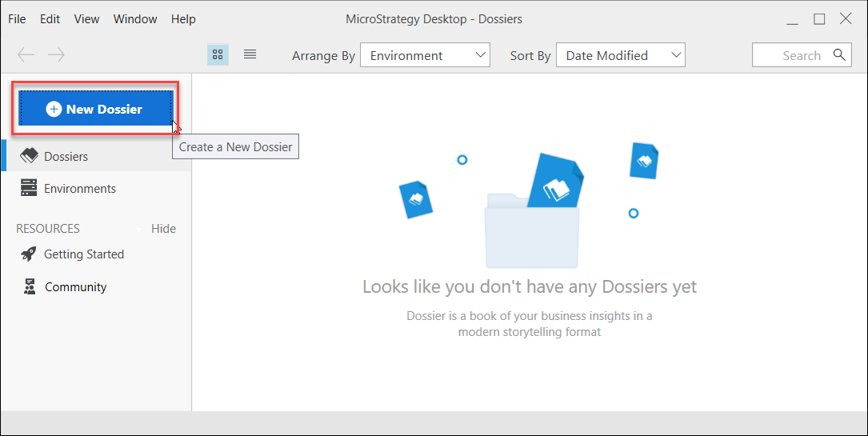Screen dimensions: 868x436
Task: Open the Edit menu
Action: pyautogui.click(x=50, y=19)
